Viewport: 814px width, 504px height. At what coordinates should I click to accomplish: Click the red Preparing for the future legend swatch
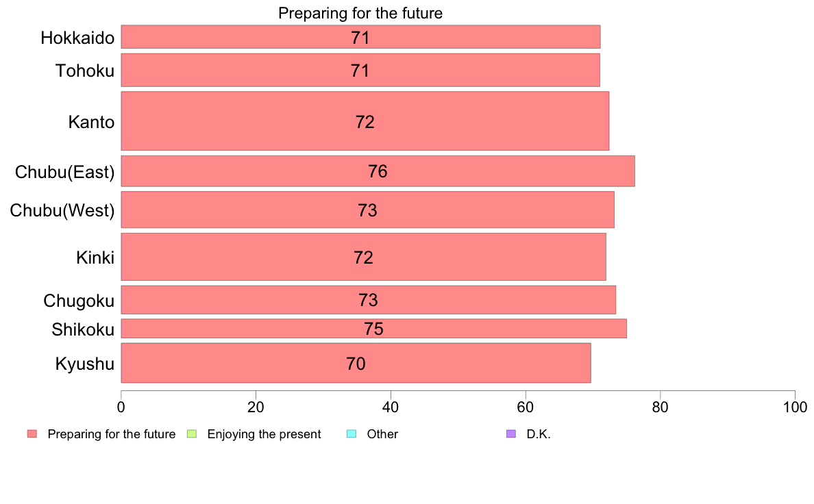[x=32, y=434]
